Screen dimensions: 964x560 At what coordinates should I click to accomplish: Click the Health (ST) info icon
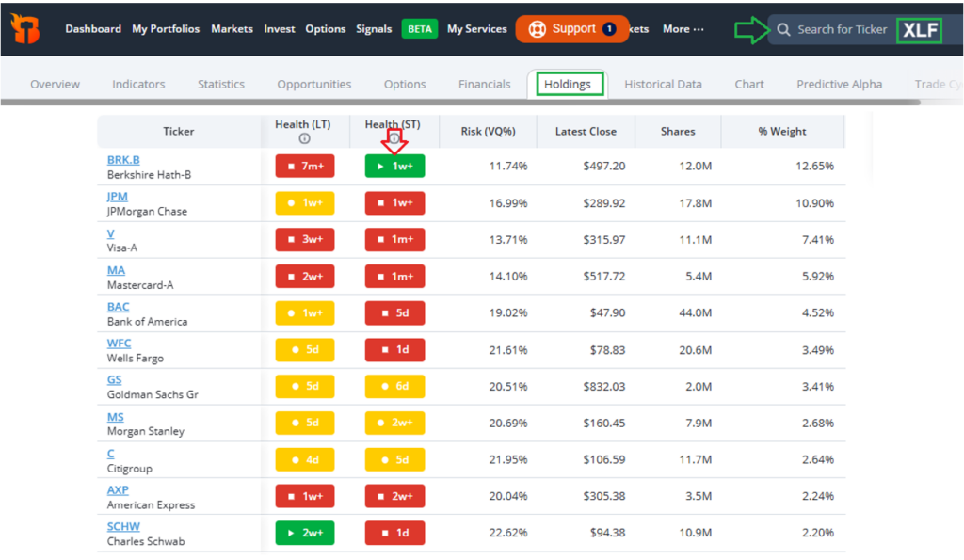coord(394,139)
